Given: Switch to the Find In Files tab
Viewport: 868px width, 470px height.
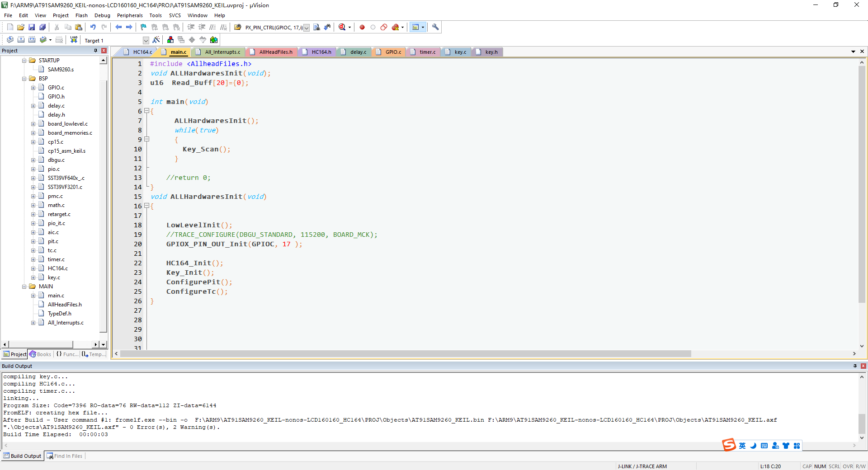Looking at the screenshot, I should (x=65, y=456).
